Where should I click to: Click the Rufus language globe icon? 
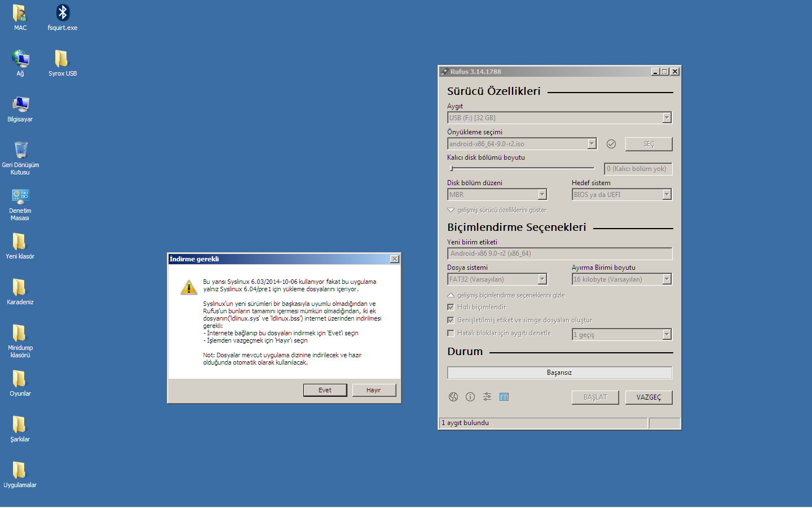(x=453, y=397)
